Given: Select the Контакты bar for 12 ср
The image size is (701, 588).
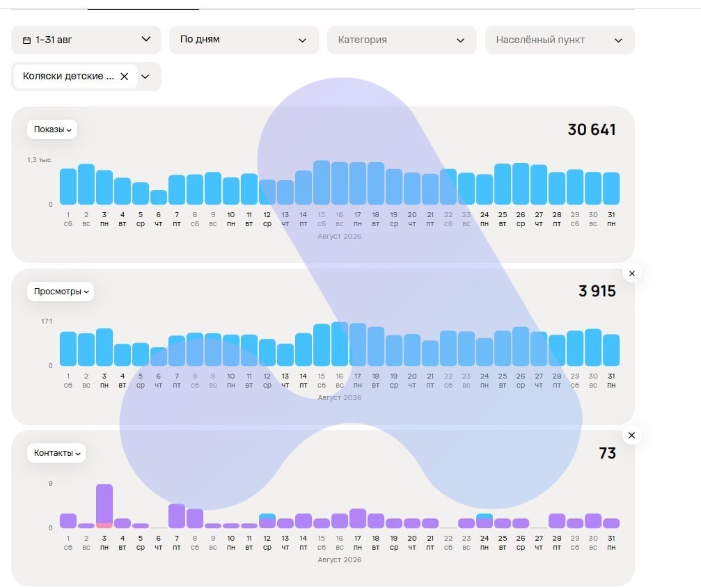Looking at the screenshot, I should (267, 521).
